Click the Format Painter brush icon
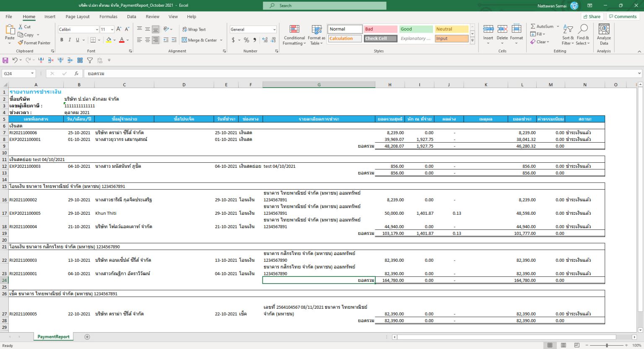 (21, 43)
